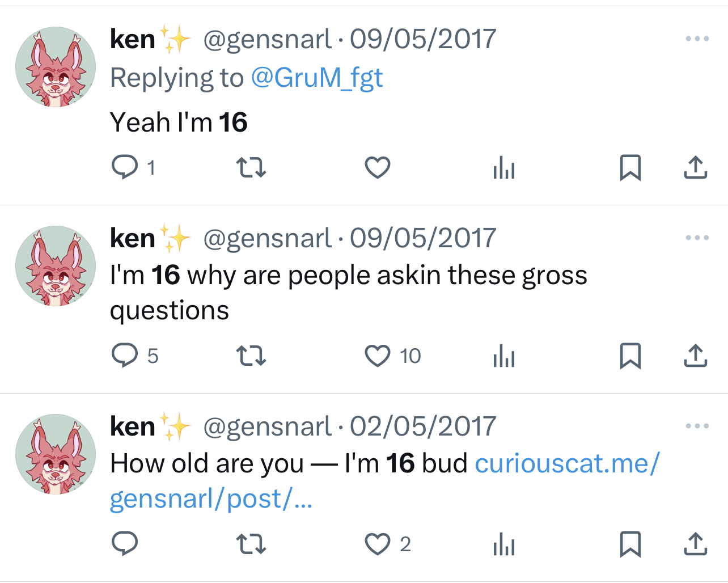Open @gensnarl handle on first tweet

(267, 39)
